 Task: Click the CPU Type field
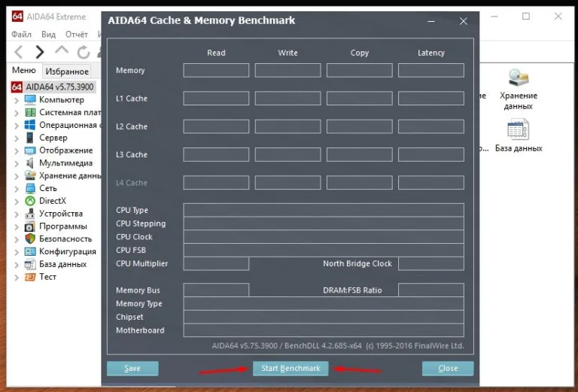click(324, 210)
